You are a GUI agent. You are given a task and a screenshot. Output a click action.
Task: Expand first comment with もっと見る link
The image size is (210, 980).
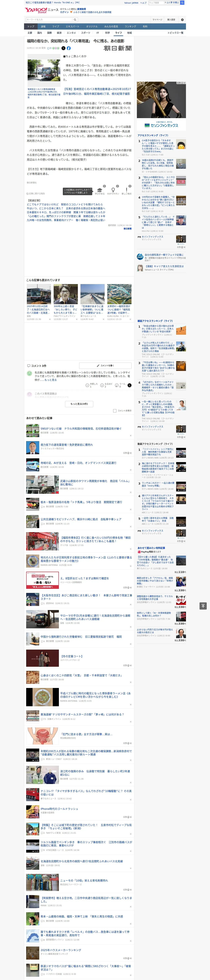pyautogui.click(x=51, y=380)
